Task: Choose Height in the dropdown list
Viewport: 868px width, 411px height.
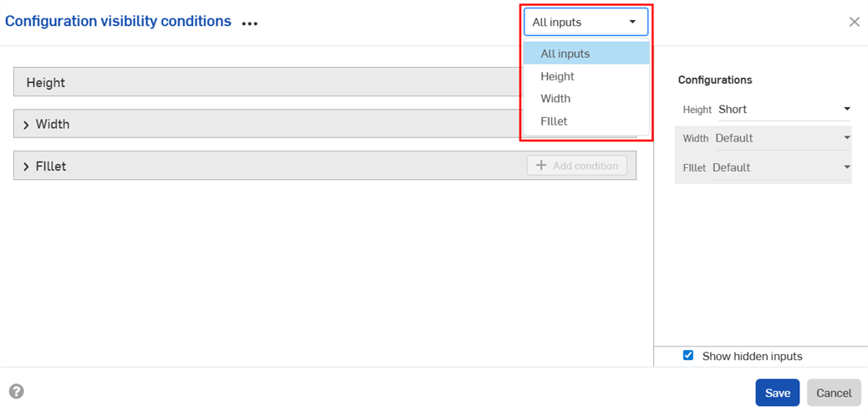Action: point(586,76)
